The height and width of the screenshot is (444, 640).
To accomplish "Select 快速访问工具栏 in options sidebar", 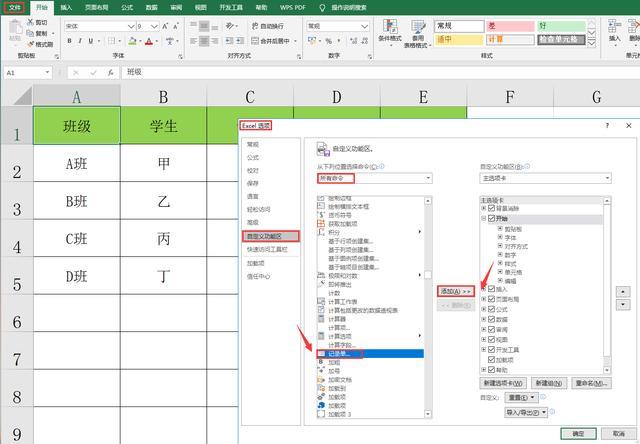I will [x=268, y=249].
